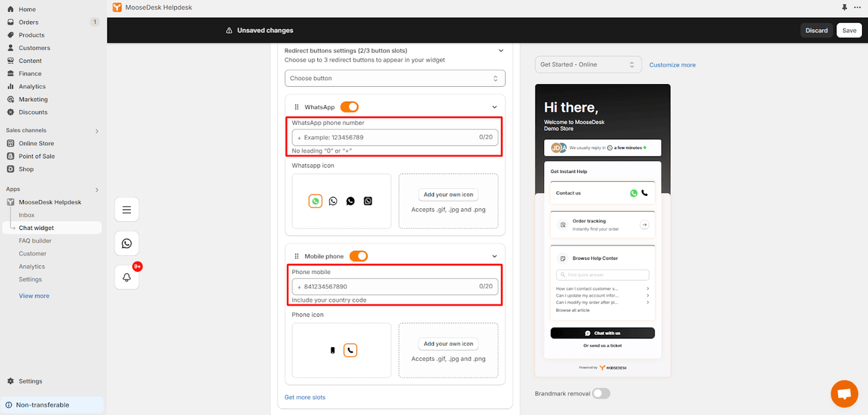Click the orange chat bubble launcher
The width and height of the screenshot is (868, 415).
[844, 394]
